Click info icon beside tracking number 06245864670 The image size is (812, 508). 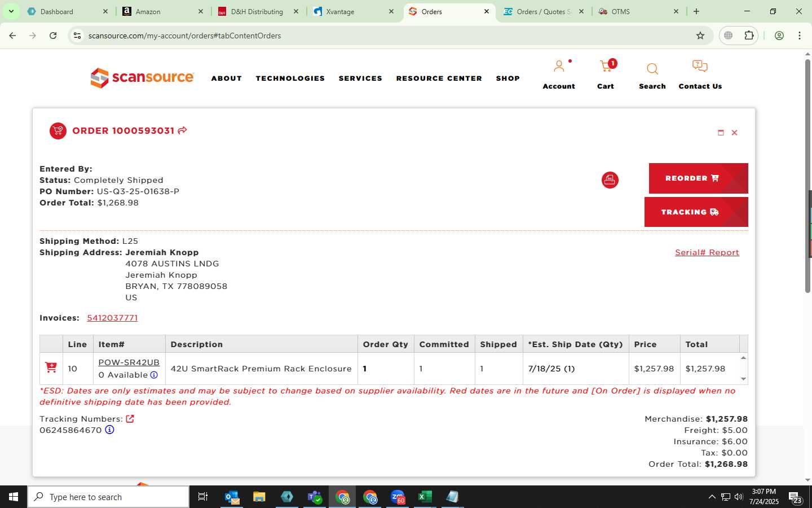pyautogui.click(x=109, y=430)
